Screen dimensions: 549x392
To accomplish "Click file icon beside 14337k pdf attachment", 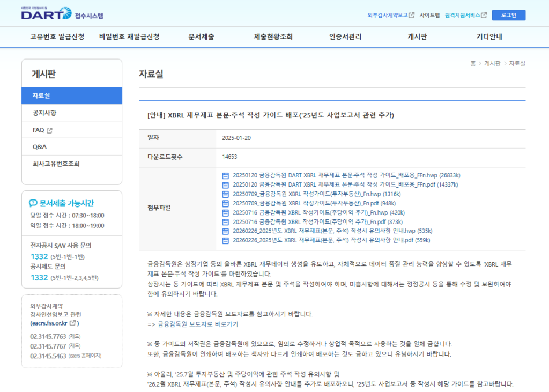I will [x=226, y=184].
